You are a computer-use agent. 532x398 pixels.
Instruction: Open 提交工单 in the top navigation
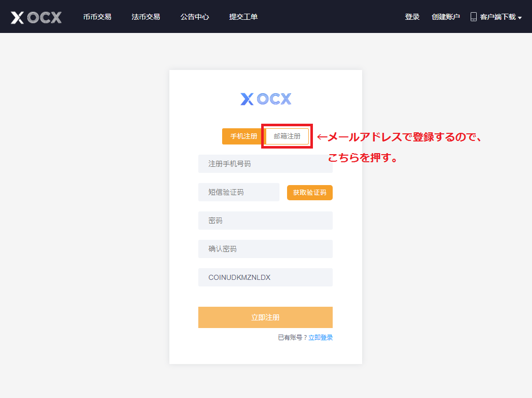(243, 17)
